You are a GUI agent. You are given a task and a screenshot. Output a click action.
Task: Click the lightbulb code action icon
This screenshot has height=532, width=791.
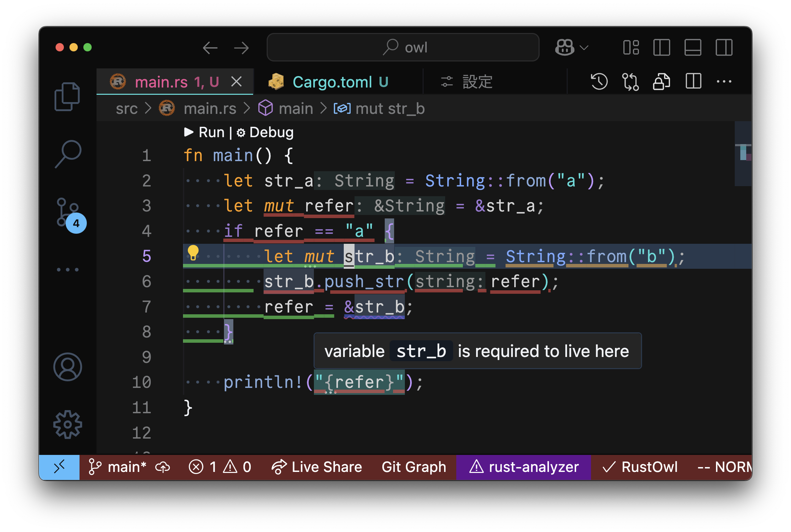193,253
